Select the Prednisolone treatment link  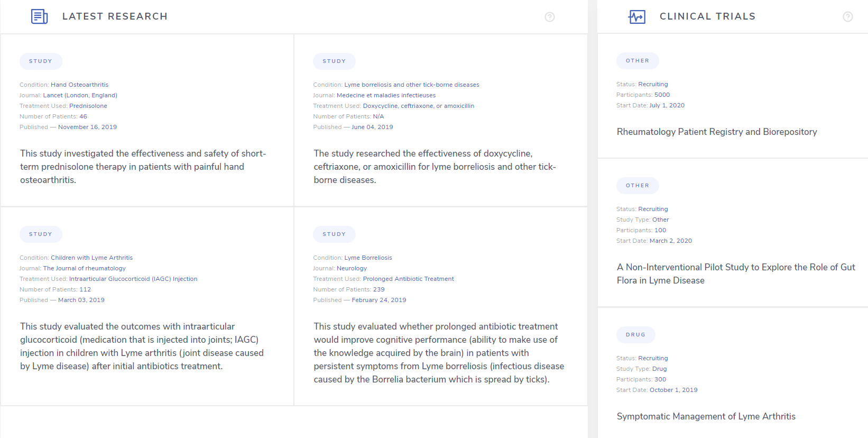click(88, 106)
